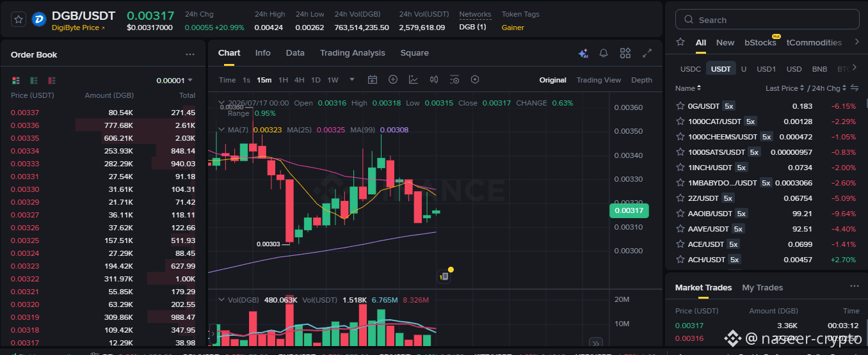This screenshot has height=355, width=868.
Task: Favorite the AAVE/USDT pair star
Action: click(x=680, y=229)
